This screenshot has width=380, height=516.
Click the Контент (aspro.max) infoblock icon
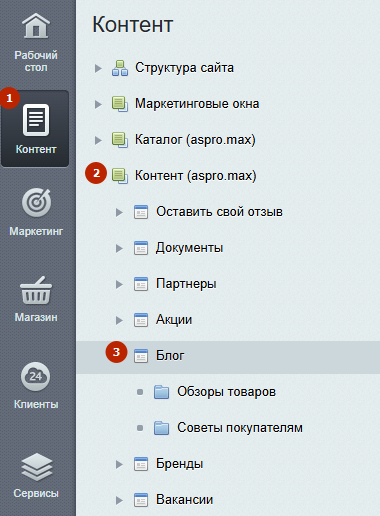(x=120, y=176)
